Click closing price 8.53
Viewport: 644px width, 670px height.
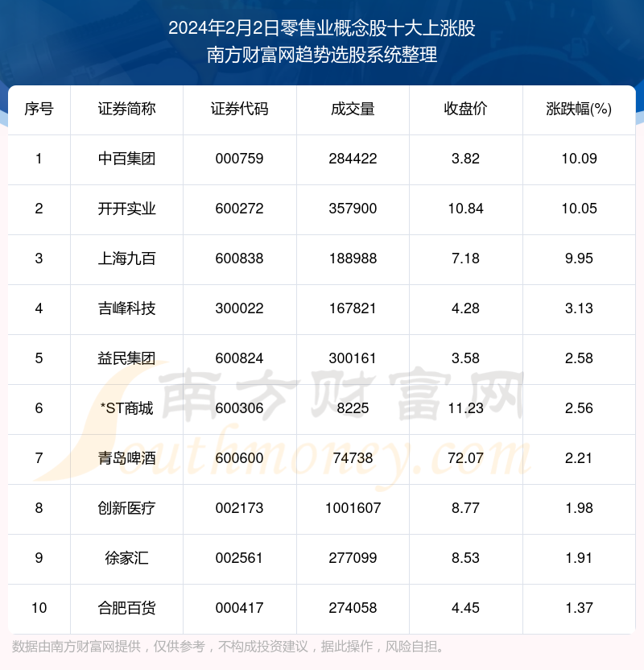pyautogui.click(x=465, y=558)
